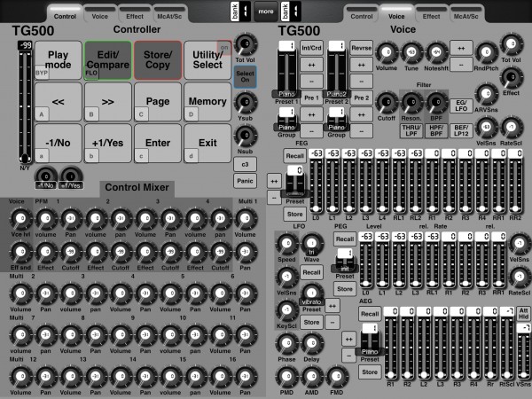
Task: Click the N/Y vertical fader
Action: point(25,103)
